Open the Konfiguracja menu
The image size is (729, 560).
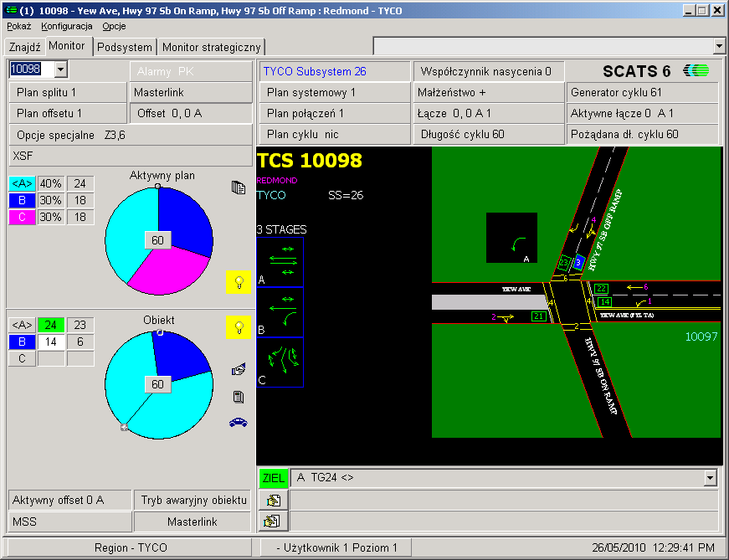pos(66,26)
